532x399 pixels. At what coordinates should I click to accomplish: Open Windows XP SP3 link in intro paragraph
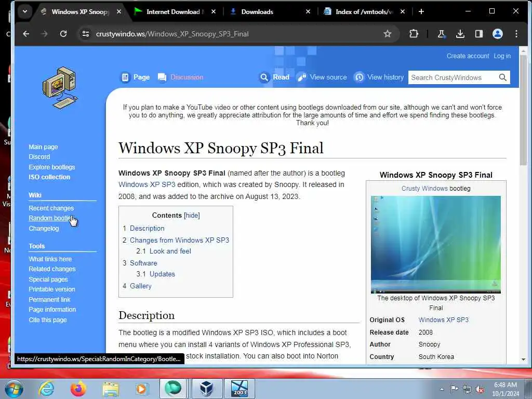(x=147, y=184)
